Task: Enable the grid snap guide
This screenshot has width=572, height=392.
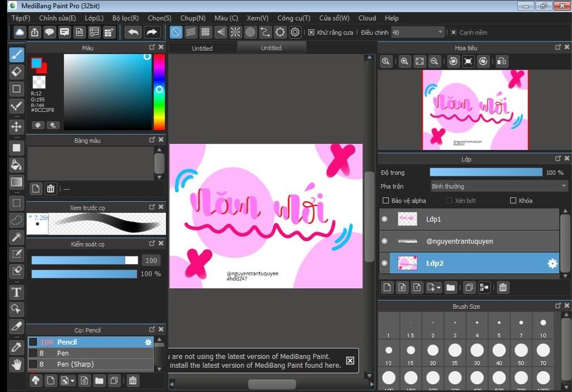Action: [x=206, y=32]
